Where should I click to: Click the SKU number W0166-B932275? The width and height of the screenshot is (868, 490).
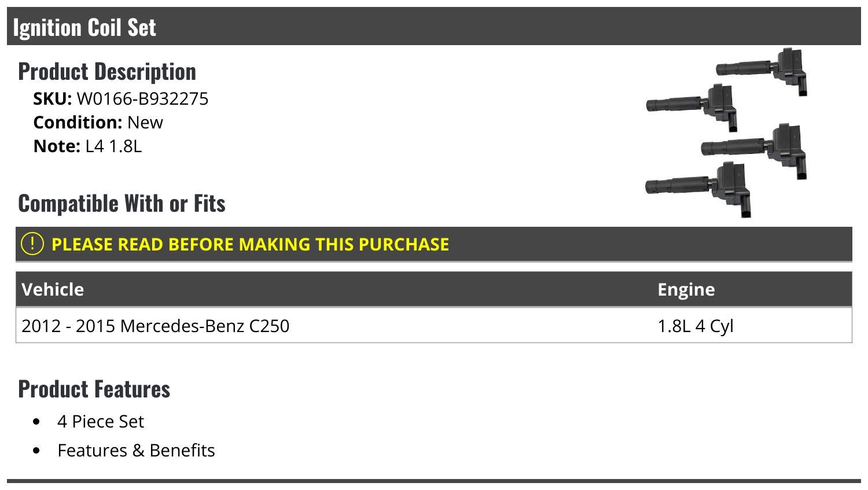[x=142, y=99]
